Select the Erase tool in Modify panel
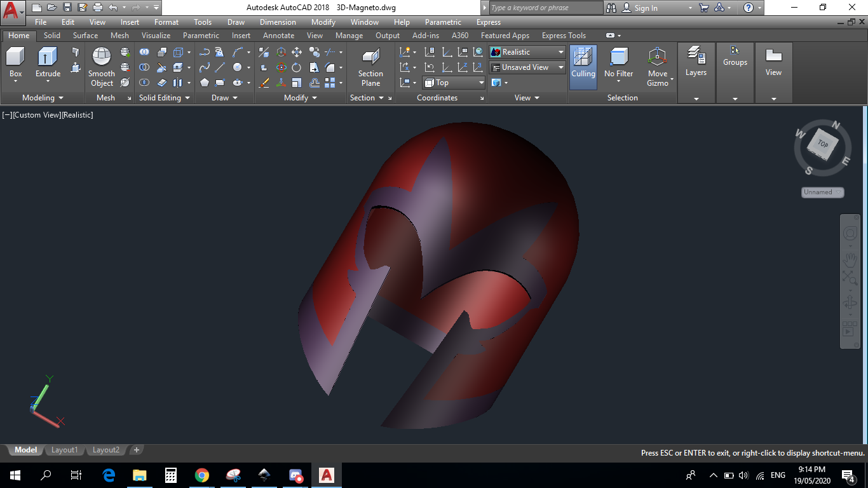 coord(264,83)
